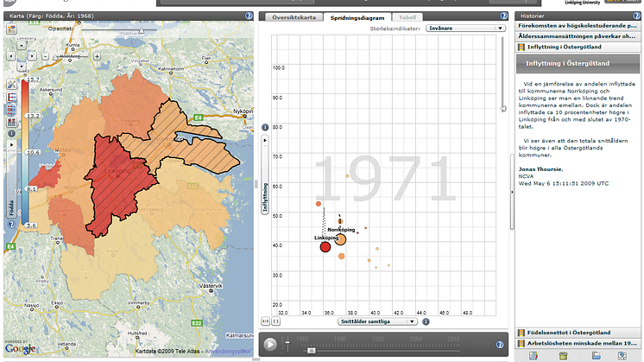The width and height of the screenshot is (644, 362).
Task: Delete story trash icon in Historier toolbar
Action: [563, 356]
